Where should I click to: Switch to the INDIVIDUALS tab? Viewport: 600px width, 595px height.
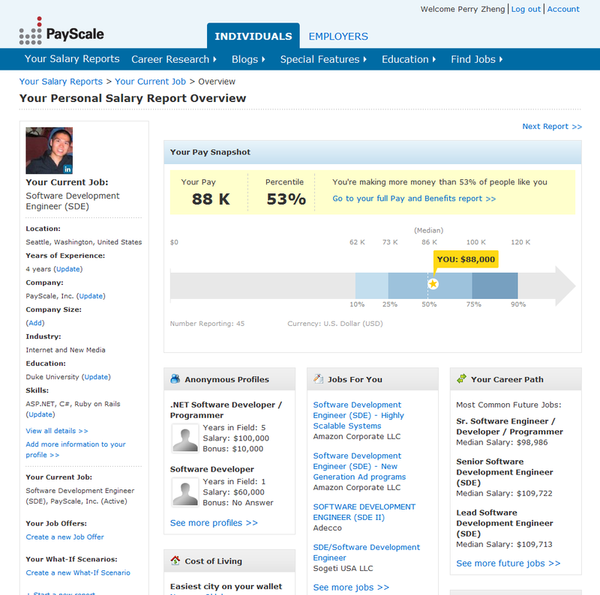[253, 36]
